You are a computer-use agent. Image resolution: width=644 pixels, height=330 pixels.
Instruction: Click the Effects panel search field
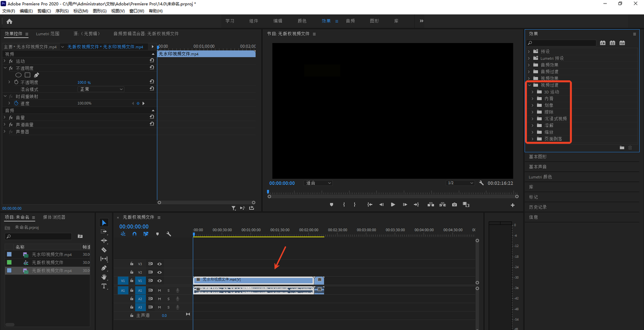point(562,43)
